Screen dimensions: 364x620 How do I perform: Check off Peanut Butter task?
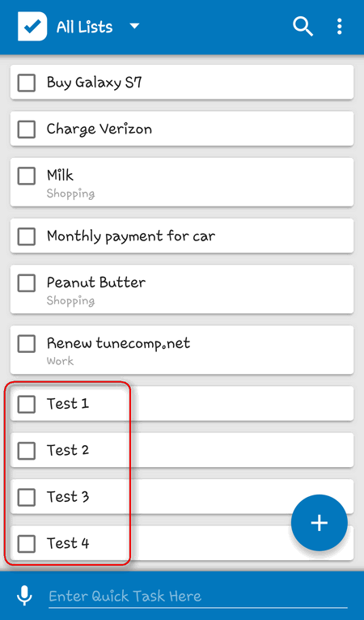point(27,282)
